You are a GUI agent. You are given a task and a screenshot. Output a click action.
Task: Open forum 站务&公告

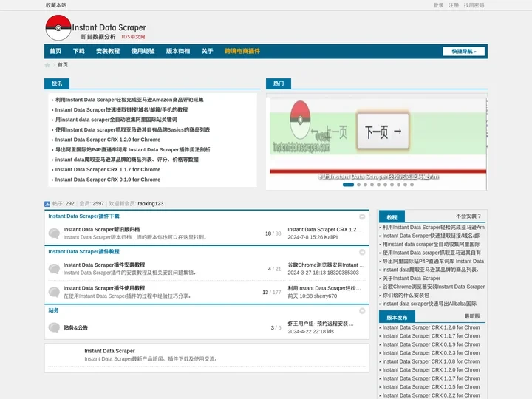pos(75,328)
